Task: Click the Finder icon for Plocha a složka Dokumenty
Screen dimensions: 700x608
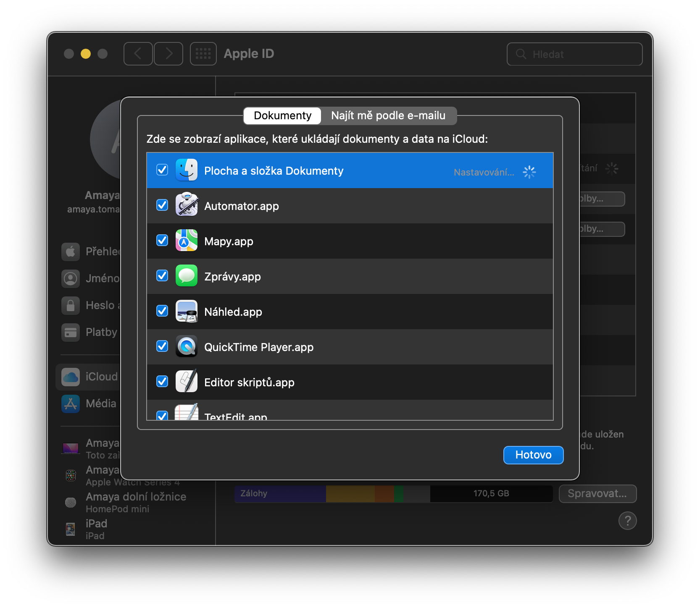Action: [x=186, y=170]
